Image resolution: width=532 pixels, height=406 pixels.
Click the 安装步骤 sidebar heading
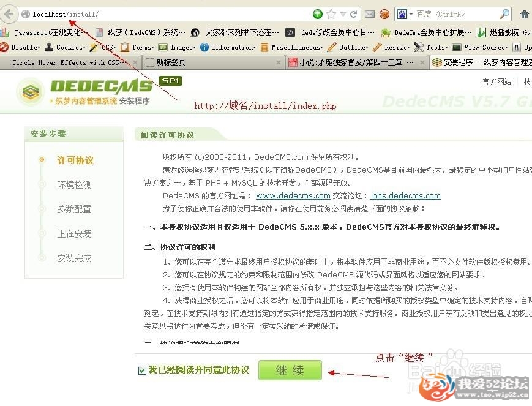tap(48, 133)
